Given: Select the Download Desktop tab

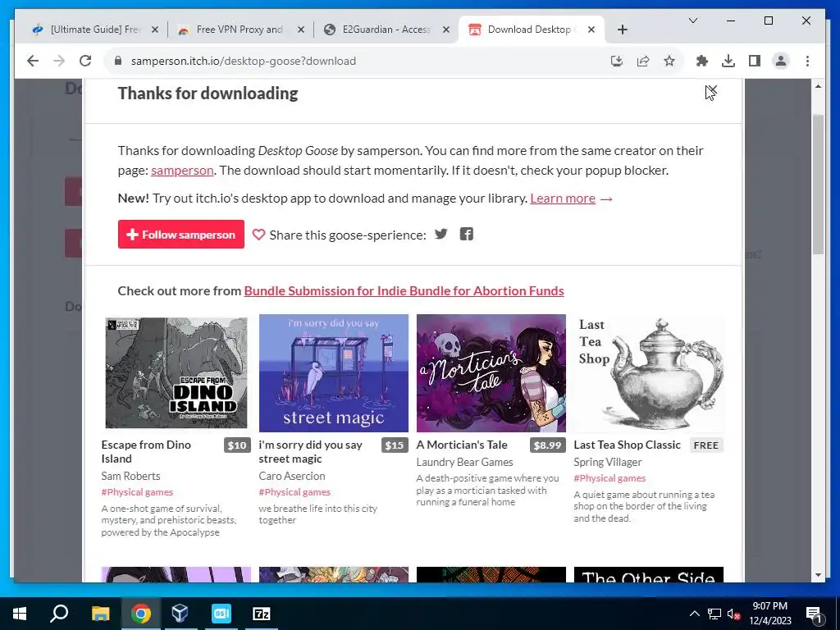Looking at the screenshot, I should pos(532,30).
